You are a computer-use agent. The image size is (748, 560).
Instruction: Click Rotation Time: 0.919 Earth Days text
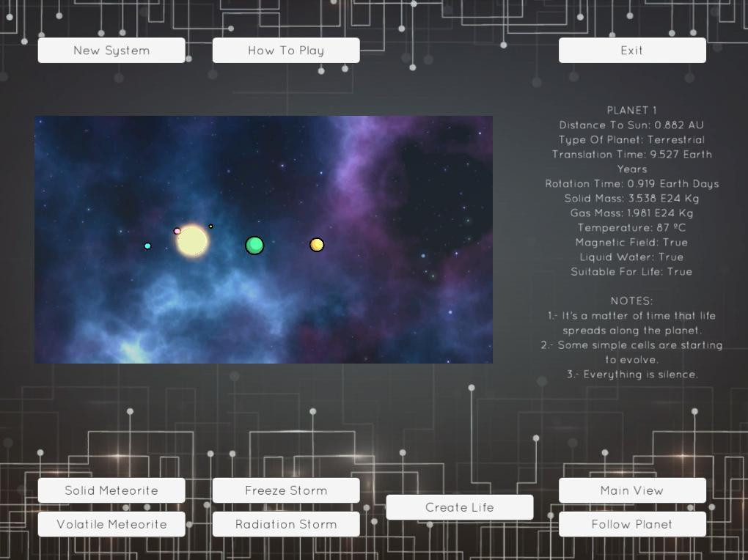click(x=631, y=184)
